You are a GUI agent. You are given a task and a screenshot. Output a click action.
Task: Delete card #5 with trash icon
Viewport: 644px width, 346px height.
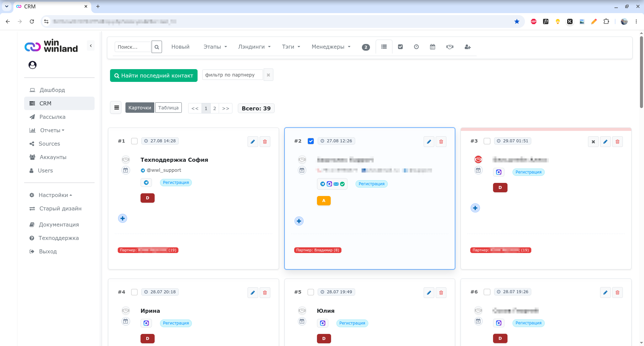[x=441, y=293]
